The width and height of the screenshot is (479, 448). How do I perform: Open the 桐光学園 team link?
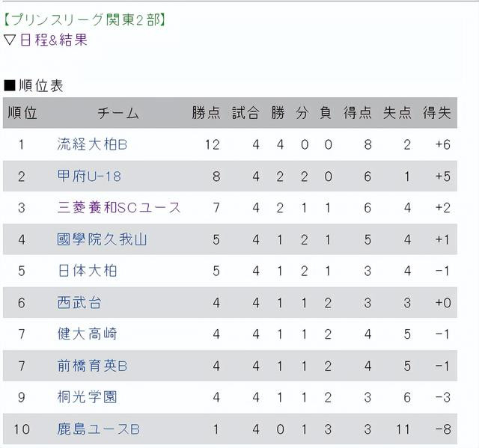point(87,397)
